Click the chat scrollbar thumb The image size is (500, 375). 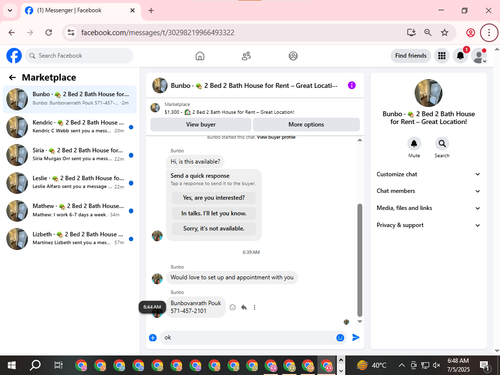click(359, 260)
